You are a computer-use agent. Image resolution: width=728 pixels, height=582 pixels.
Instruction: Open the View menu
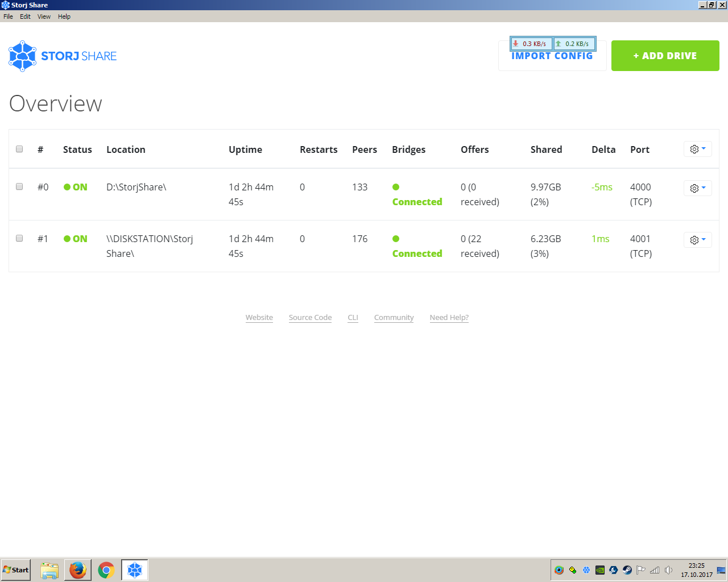click(44, 16)
